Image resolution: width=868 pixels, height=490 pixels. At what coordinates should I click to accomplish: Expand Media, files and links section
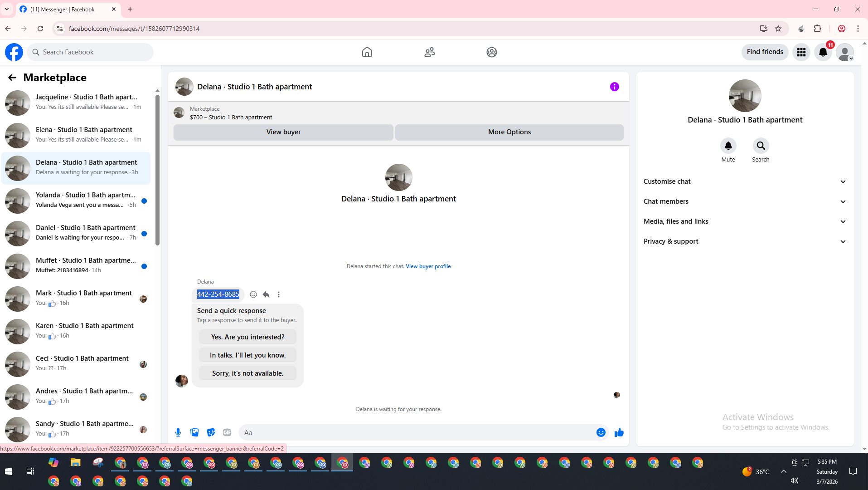[x=745, y=221]
